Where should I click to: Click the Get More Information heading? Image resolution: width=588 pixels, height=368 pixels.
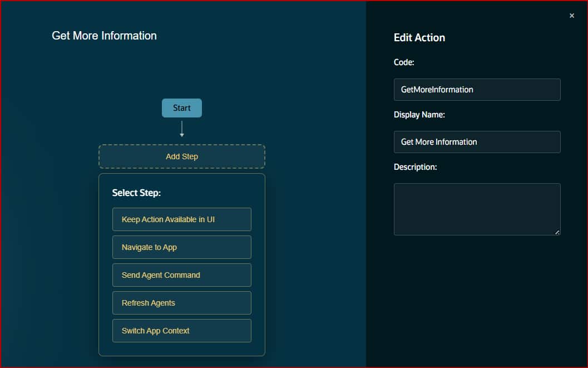[104, 36]
